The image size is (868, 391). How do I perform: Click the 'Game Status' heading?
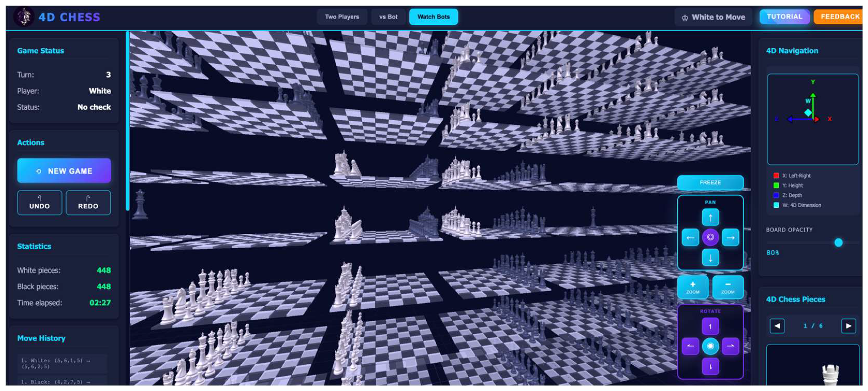coord(40,51)
